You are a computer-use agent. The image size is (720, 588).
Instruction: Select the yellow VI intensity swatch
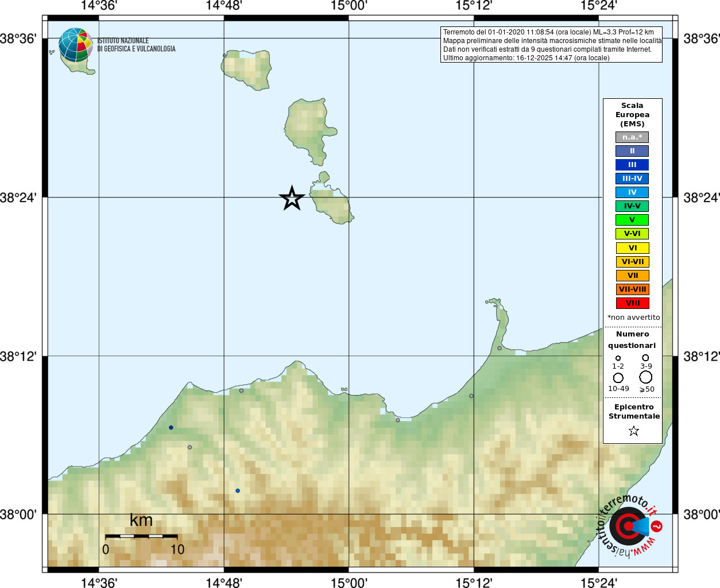tap(632, 248)
